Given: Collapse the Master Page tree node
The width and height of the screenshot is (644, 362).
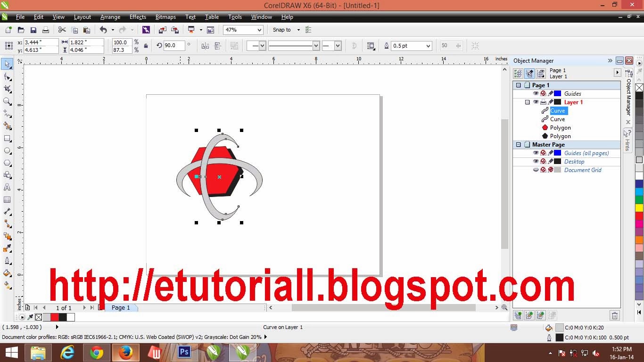Looking at the screenshot, I should 519,145.
